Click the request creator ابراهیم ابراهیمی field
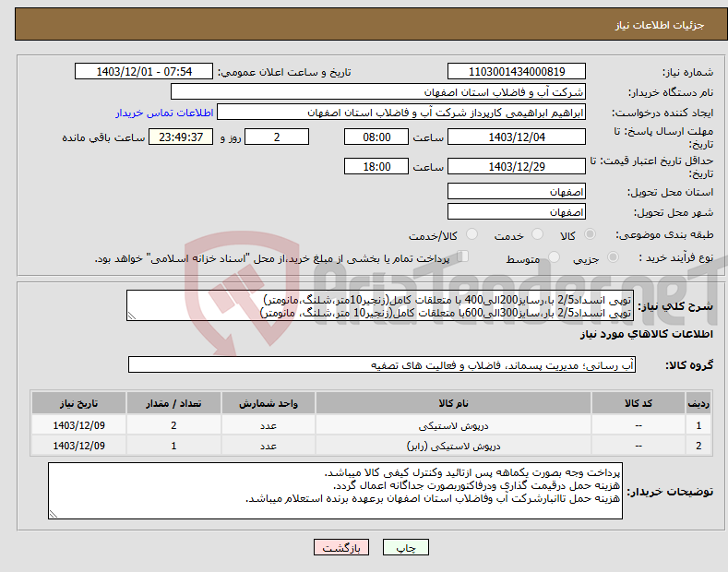Viewport: 728px width, 572px height. (x=401, y=113)
